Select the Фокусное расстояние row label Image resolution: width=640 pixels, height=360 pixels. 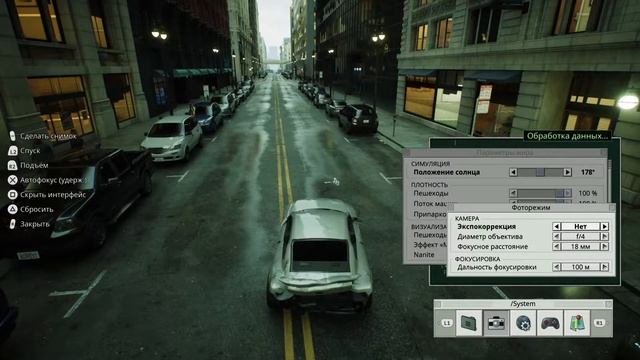(x=493, y=247)
